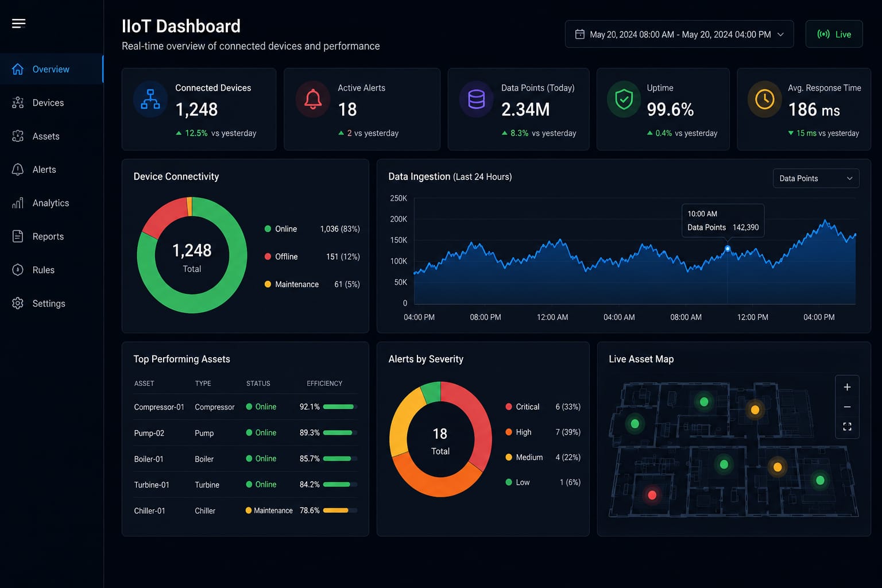The image size is (882, 588).
Task: Click the date range chevron arrow
Action: coord(780,34)
